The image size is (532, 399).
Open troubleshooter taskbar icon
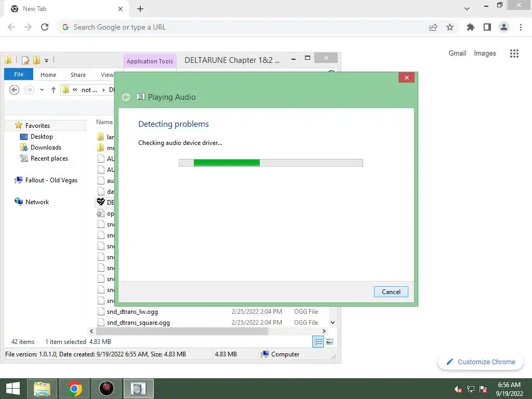(x=138, y=389)
